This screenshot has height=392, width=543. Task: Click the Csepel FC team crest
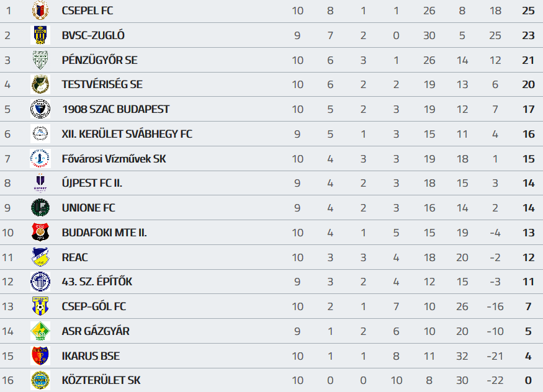[40, 11]
